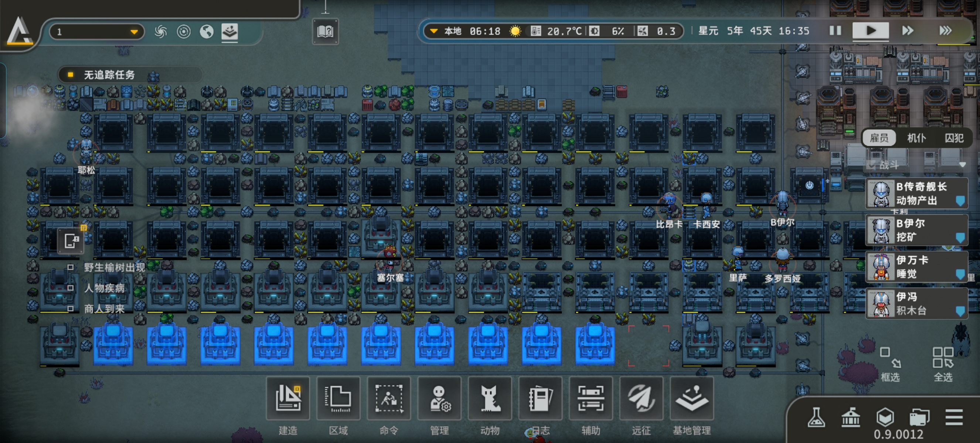Toggle the 人物疾病 event checkbox
The height and width of the screenshot is (443, 980).
(x=70, y=288)
